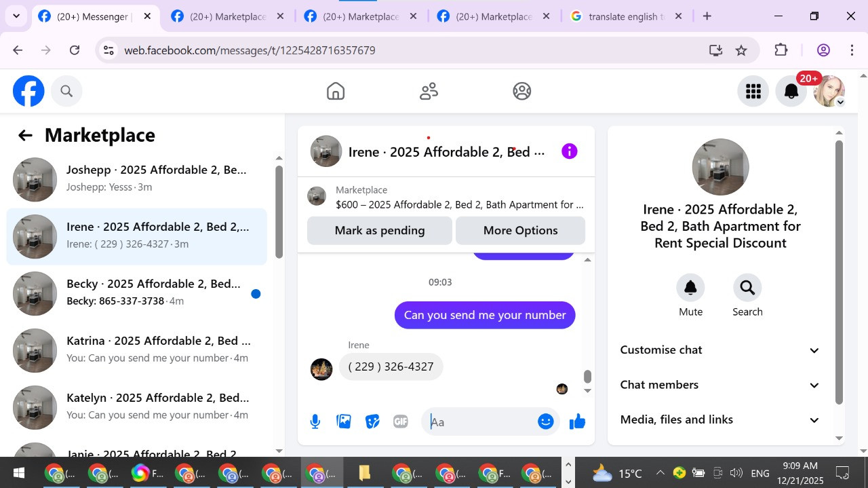Switch to the Messenger browser tab
868x488 pixels.
click(x=95, y=16)
